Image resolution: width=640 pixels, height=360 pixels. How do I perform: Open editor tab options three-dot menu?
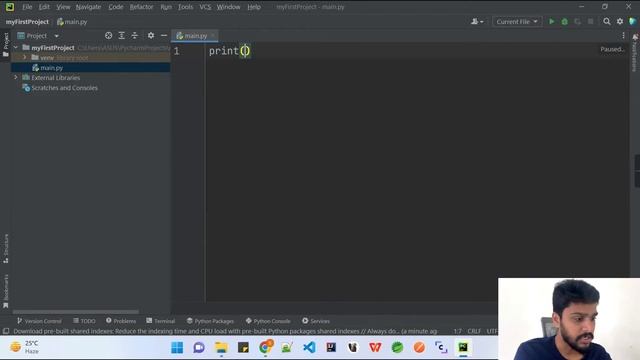pos(623,36)
